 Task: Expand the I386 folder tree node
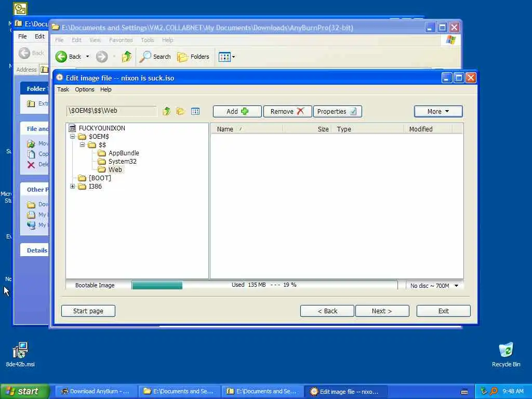click(72, 187)
